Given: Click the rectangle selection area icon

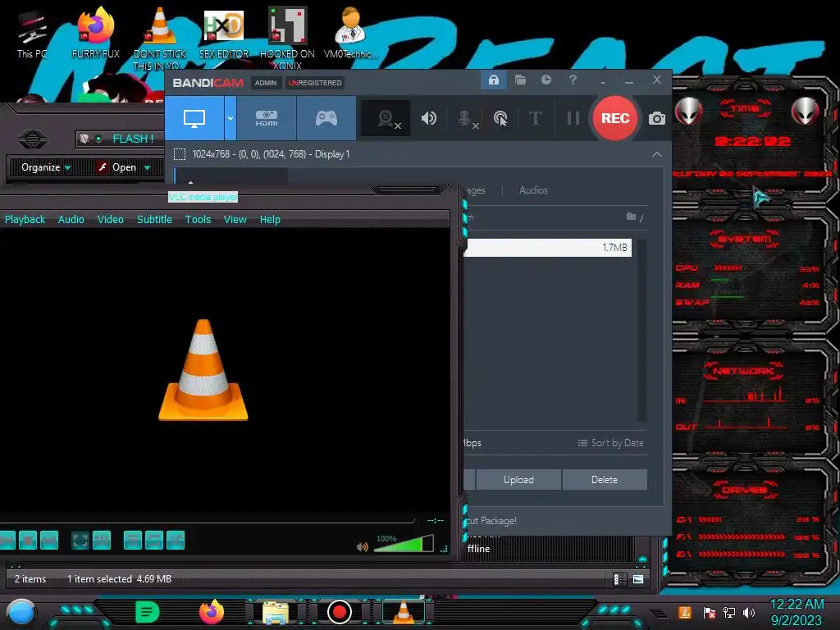Looking at the screenshot, I should click(180, 155).
